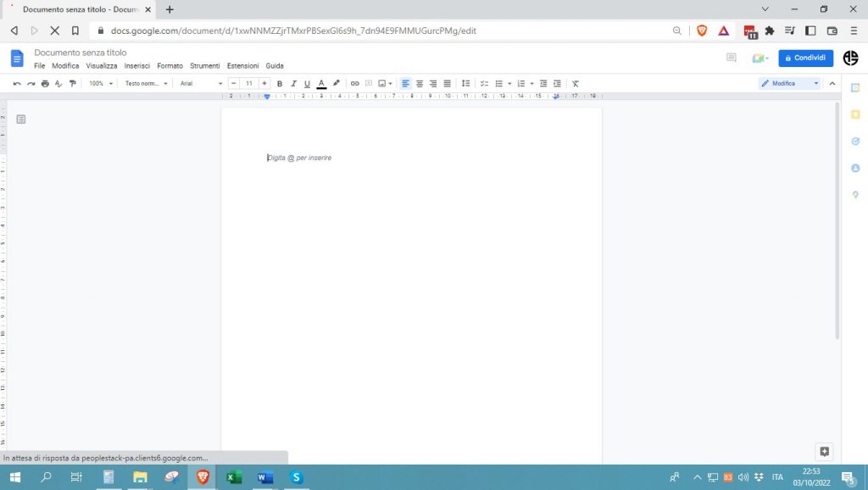Open the Estensioni menu
Screen dimensions: 868x490
tap(242, 65)
